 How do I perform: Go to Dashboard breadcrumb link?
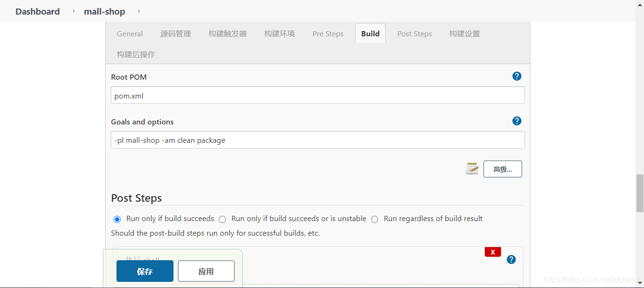pos(38,11)
